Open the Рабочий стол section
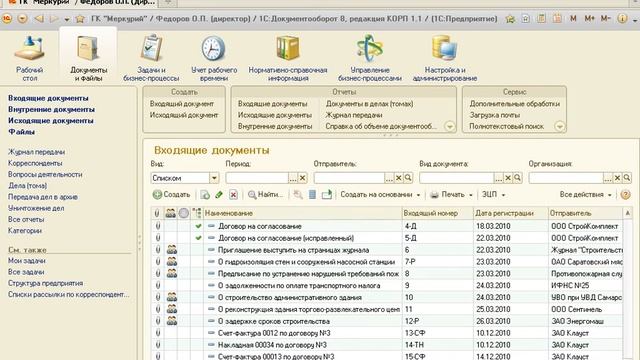 [29, 58]
